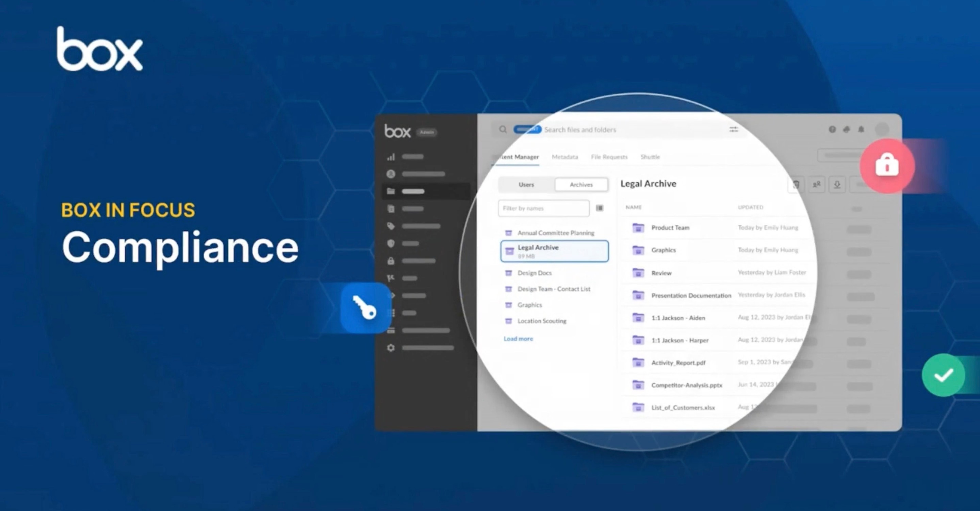The width and height of the screenshot is (980, 511).
Task: Click 'Yesterday by Jordan Ellis' cell
Action: tap(771, 295)
